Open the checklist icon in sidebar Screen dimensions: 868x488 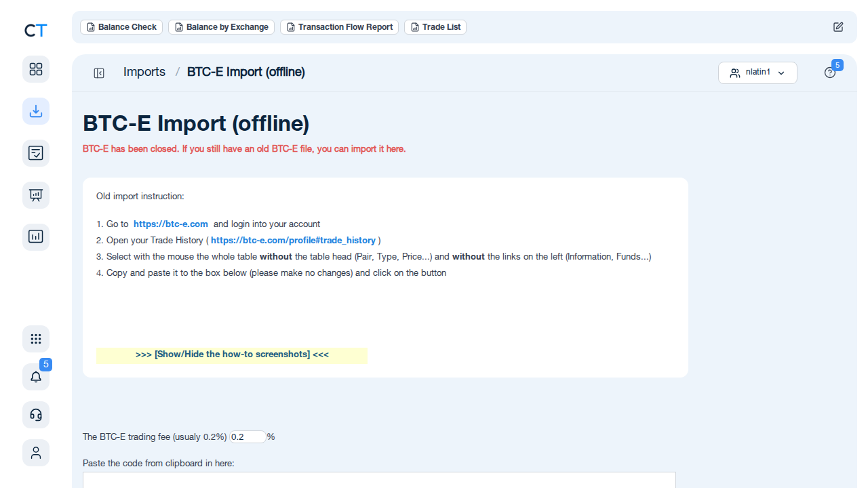[36, 153]
